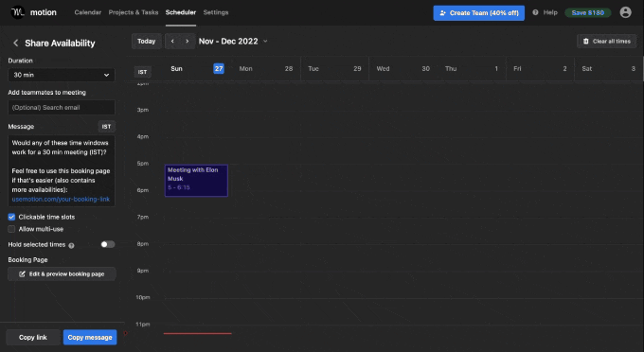Click the 7pm time label
Viewport: 644px width, 352px height.
click(x=142, y=217)
